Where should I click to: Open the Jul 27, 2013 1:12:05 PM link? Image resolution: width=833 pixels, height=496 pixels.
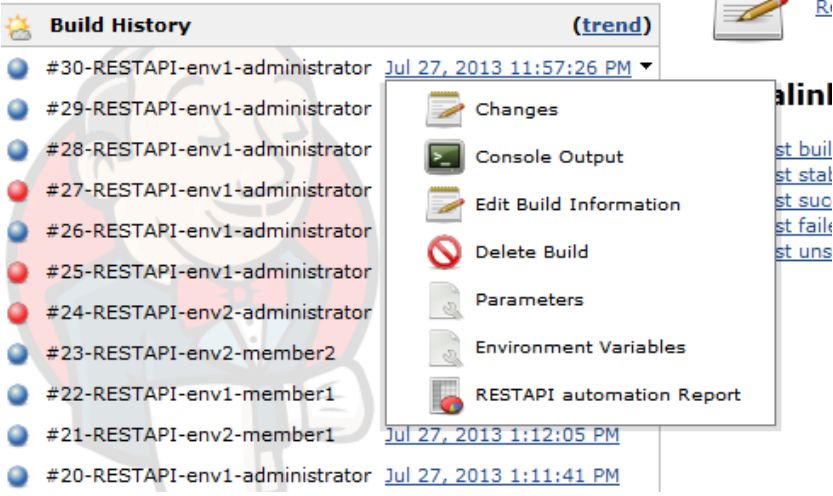pyautogui.click(x=502, y=435)
